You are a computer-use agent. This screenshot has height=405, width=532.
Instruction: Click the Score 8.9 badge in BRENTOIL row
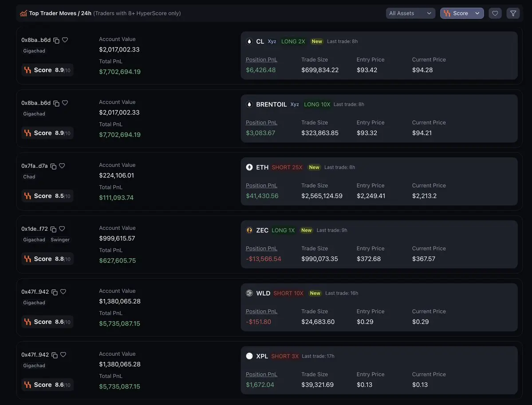[x=47, y=133]
